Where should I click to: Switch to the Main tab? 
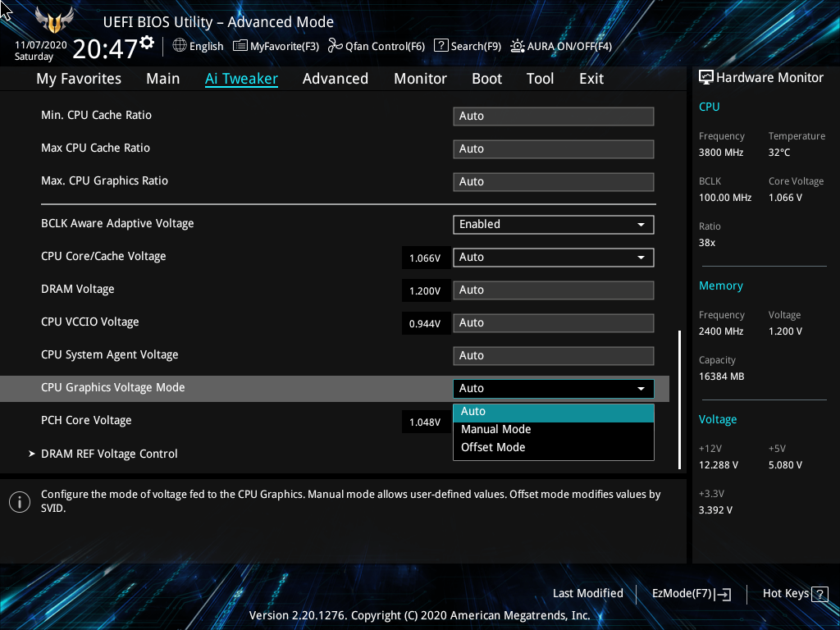pyautogui.click(x=163, y=78)
